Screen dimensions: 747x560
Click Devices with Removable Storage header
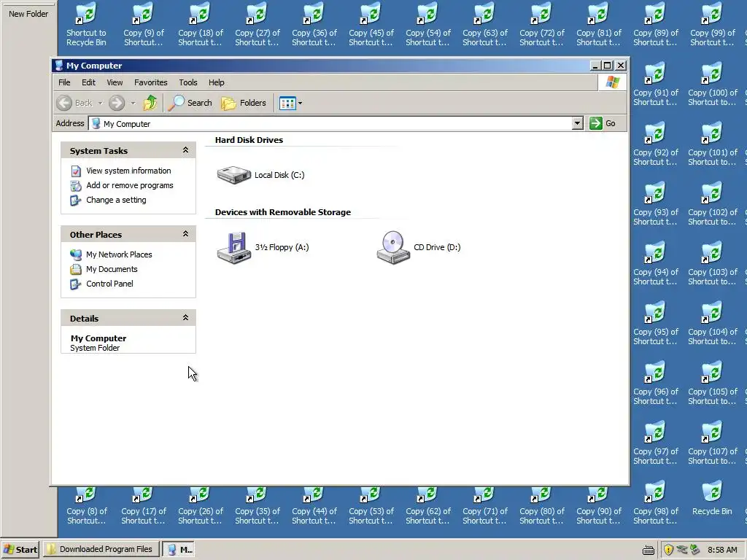(282, 212)
